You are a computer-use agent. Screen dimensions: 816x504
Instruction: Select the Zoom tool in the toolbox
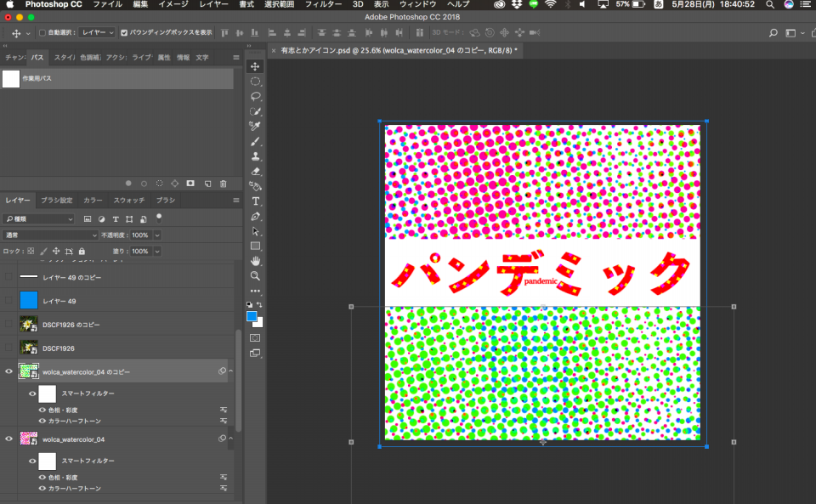(255, 276)
